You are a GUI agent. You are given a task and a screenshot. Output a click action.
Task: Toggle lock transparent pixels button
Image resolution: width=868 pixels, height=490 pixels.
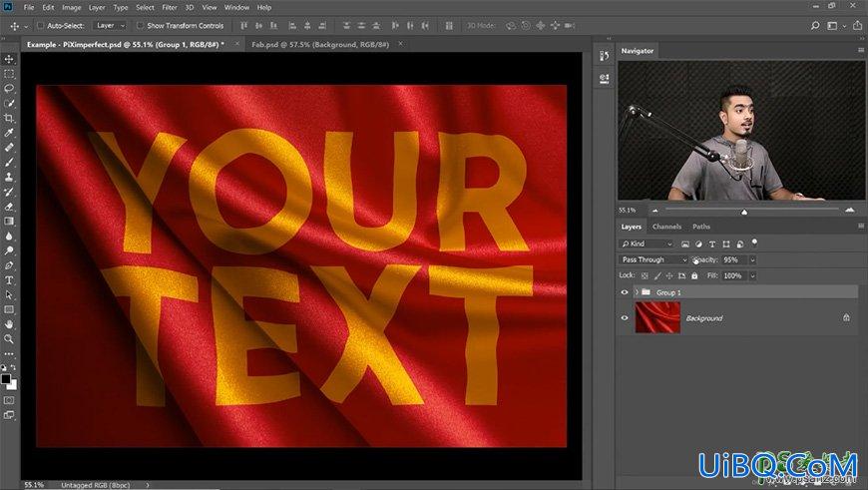[x=645, y=275]
